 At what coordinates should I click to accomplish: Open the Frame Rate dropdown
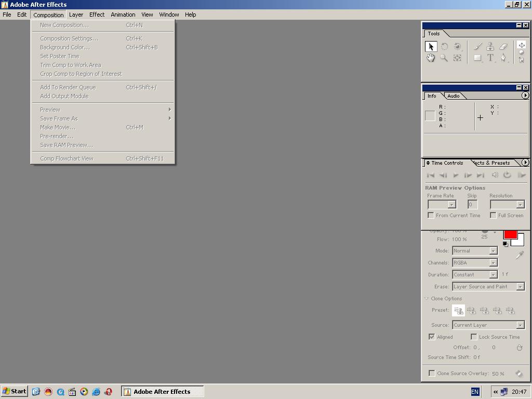(x=442, y=205)
